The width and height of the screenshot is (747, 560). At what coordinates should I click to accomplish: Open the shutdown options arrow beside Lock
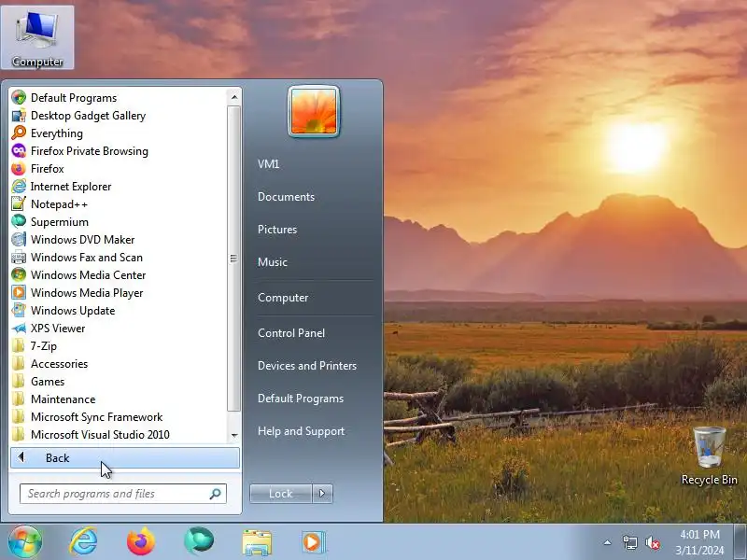click(322, 494)
